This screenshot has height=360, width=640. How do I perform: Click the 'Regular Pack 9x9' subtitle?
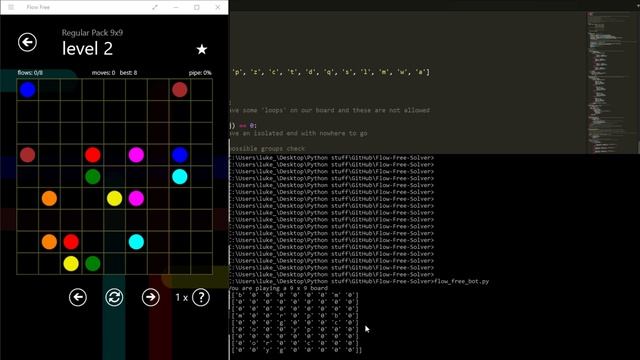point(92,33)
